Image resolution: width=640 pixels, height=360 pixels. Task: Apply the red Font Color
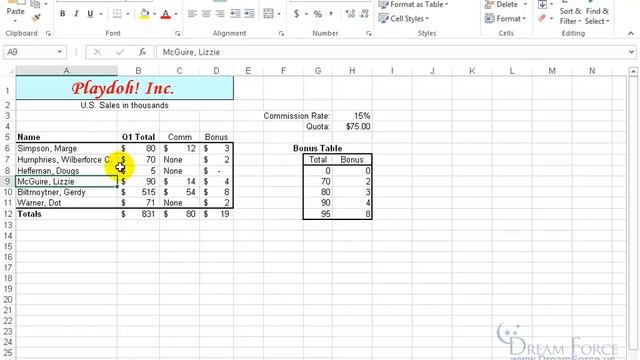[x=166, y=14]
